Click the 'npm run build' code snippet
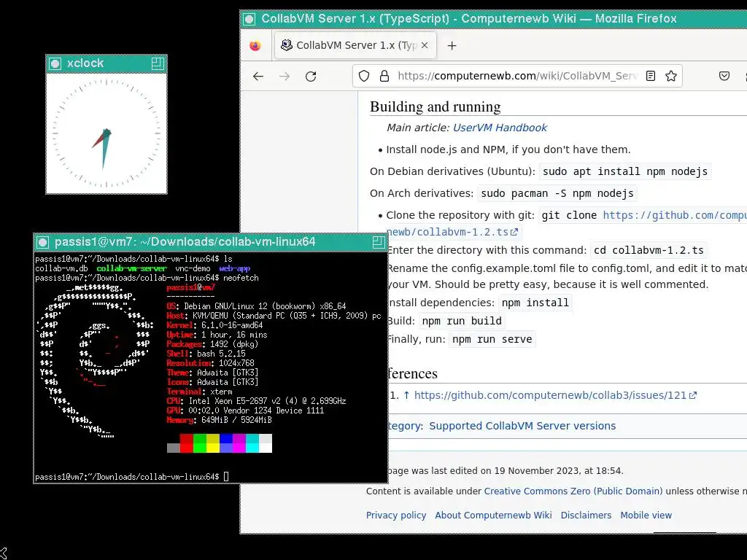 462,321
